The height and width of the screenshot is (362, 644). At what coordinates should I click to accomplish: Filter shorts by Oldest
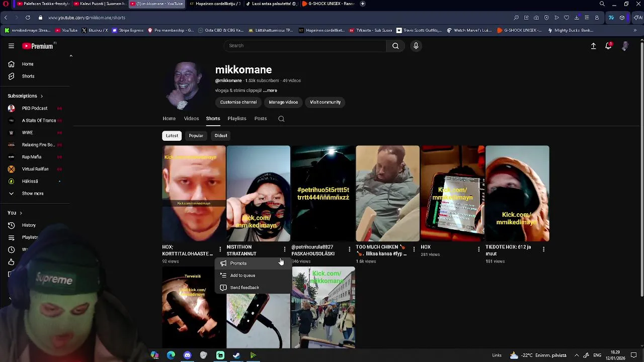click(221, 136)
